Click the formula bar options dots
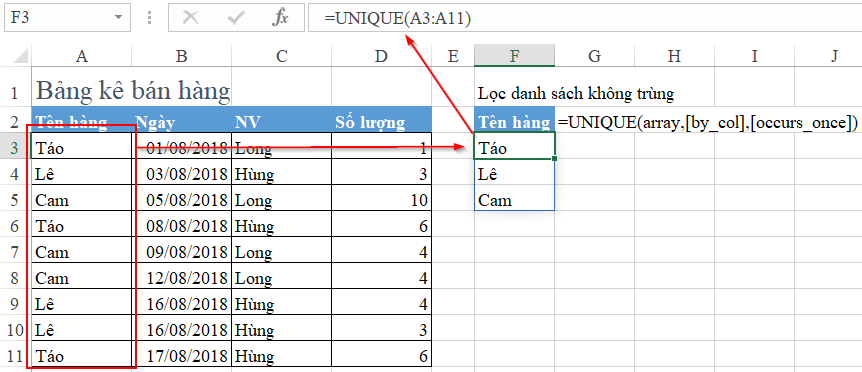 [150, 18]
